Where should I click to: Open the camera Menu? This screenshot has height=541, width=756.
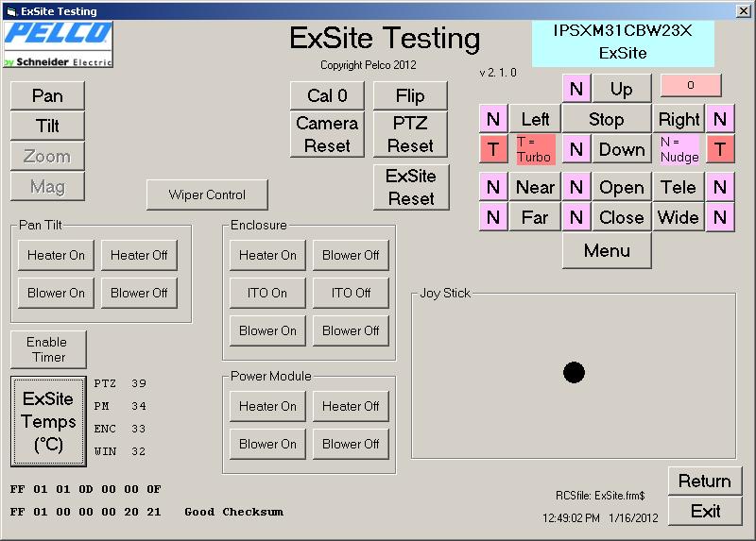(x=607, y=250)
